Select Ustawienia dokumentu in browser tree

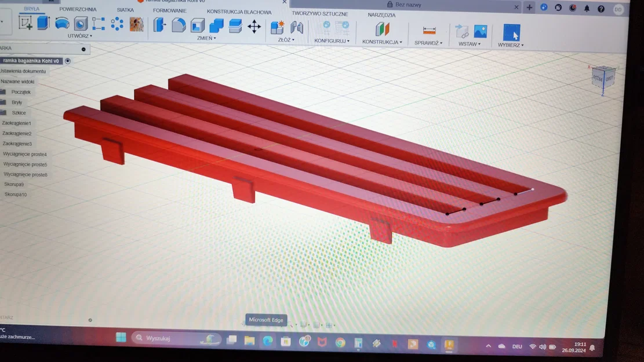pos(23,71)
